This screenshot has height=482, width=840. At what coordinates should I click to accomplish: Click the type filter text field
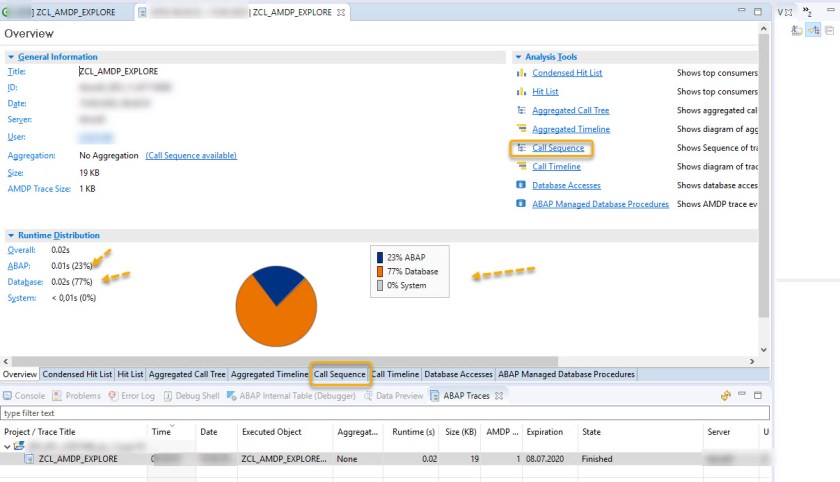pos(386,413)
